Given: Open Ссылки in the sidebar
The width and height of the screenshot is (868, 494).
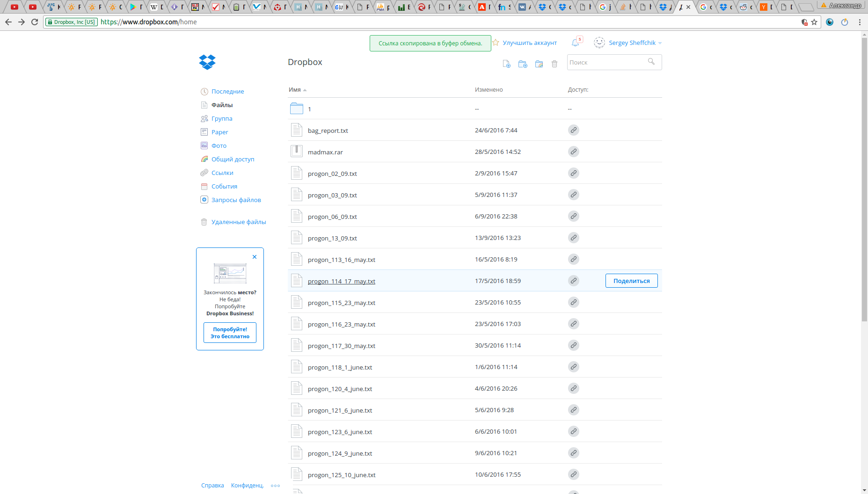Looking at the screenshot, I should (x=222, y=173).
